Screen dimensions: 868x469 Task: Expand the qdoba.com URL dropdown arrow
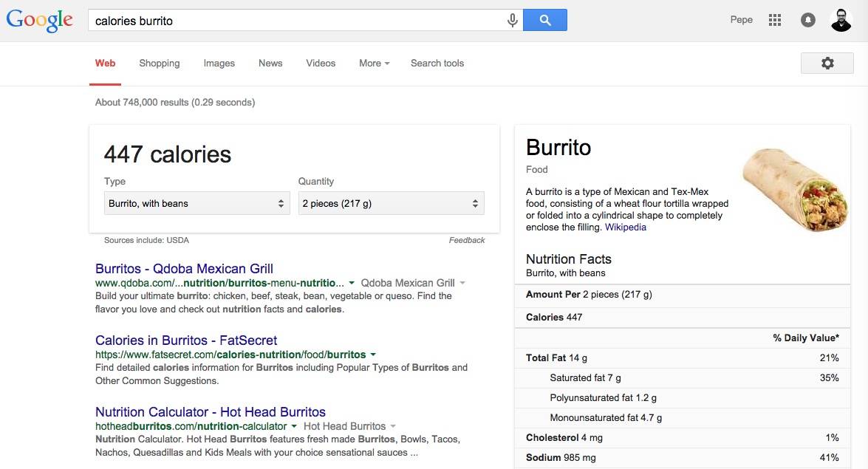click(351, 283)
